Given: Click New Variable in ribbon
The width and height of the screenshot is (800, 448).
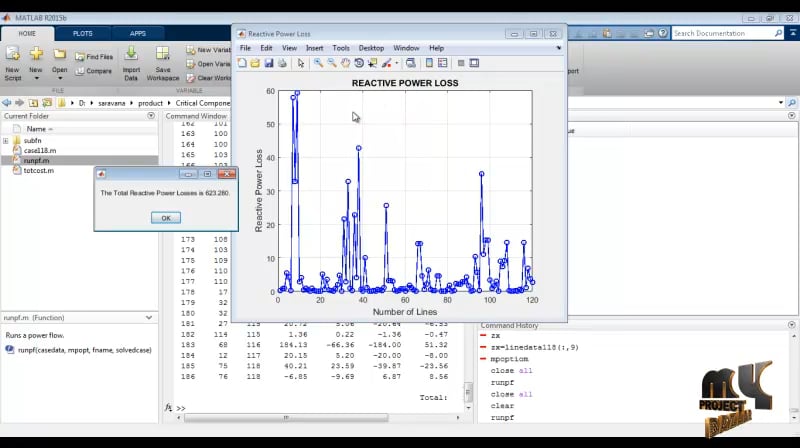Looking at the screenshot, I should coord(208,50).
